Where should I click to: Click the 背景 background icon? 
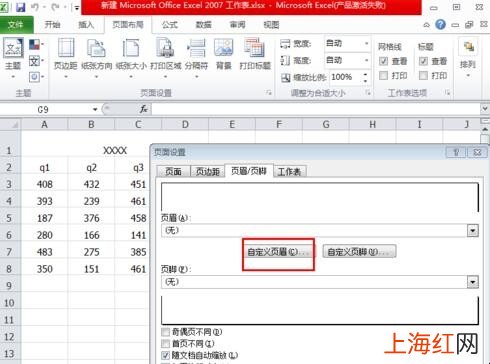(x=223, y=53)
